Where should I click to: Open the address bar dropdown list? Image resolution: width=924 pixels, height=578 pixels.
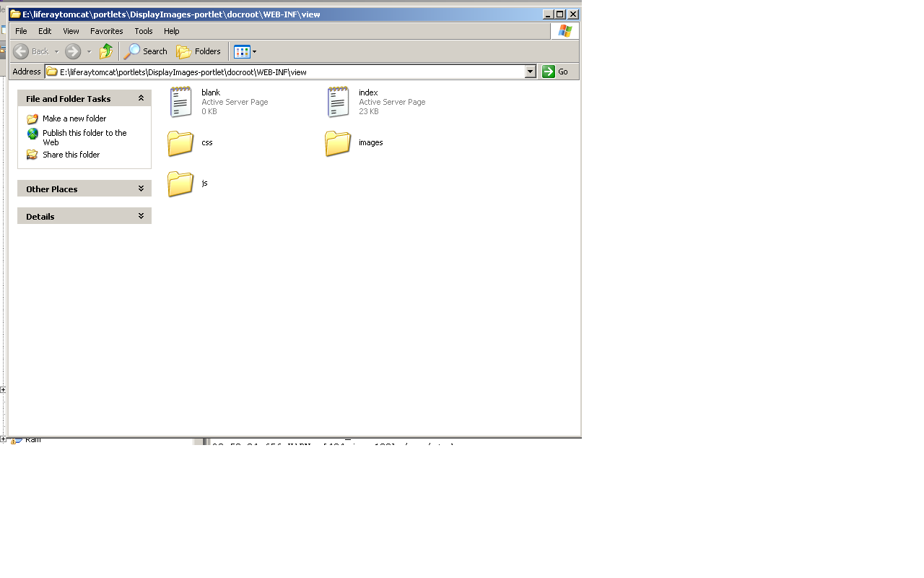click(531, 72)
